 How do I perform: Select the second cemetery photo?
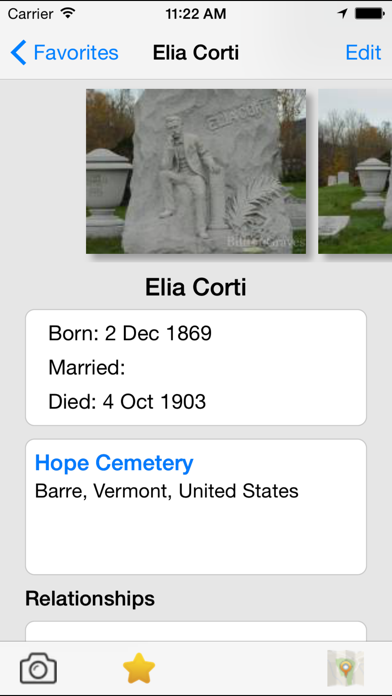355,171
